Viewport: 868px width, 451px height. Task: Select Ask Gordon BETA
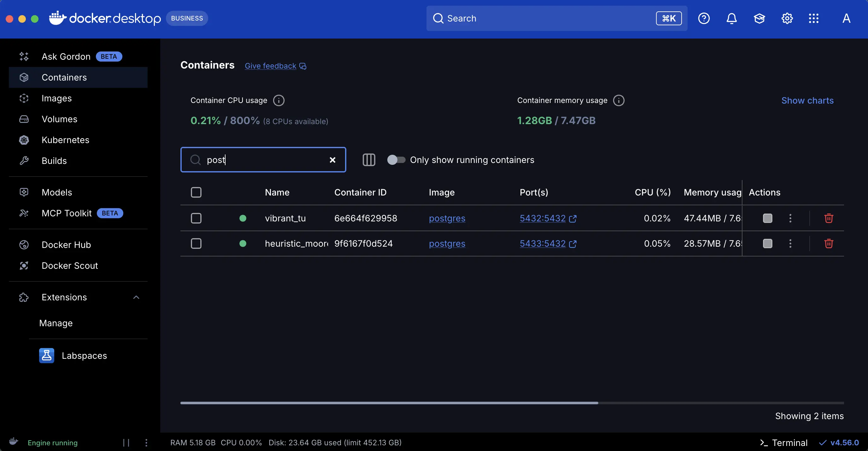(x=66, y=56)
